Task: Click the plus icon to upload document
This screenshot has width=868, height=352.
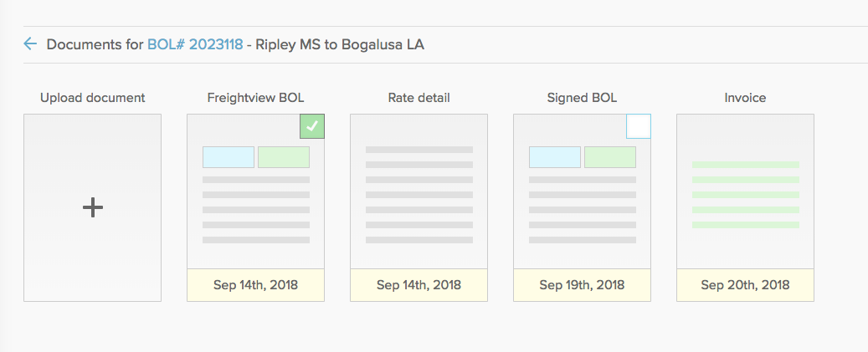Action: tap(92, 208)
